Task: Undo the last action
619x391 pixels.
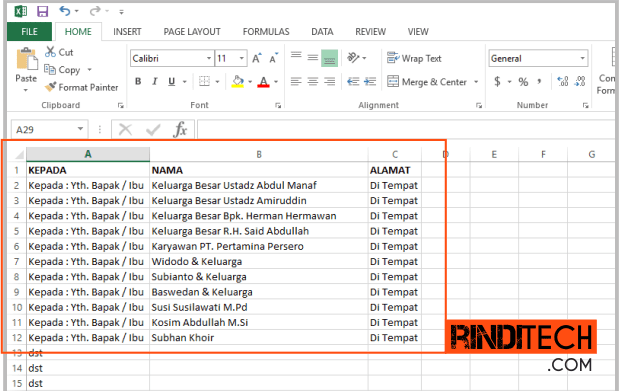Action: point(65,11)
